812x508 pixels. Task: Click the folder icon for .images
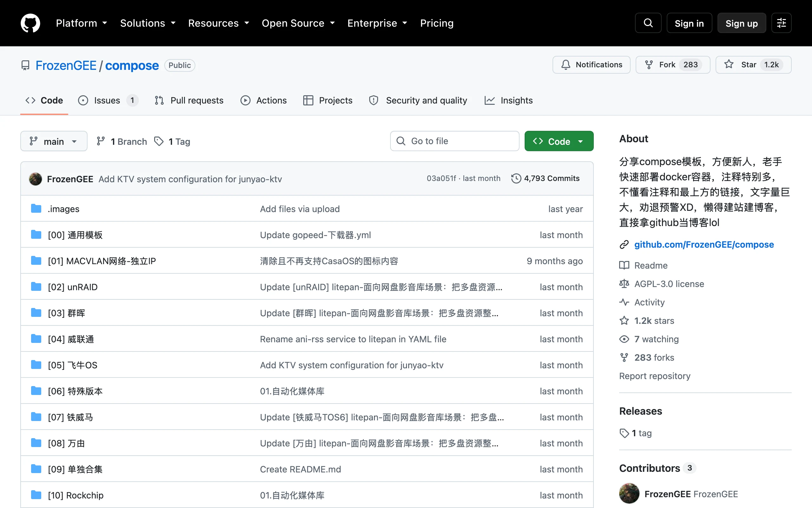coord(36,209)
